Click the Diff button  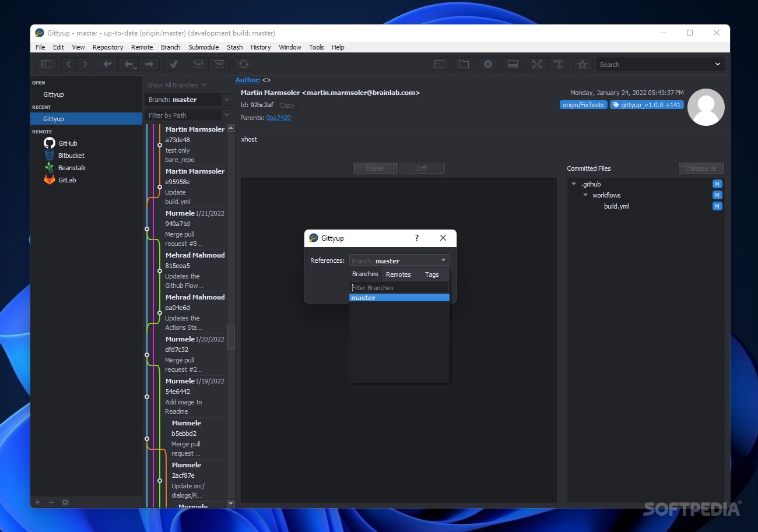click(x=422, y=168)
